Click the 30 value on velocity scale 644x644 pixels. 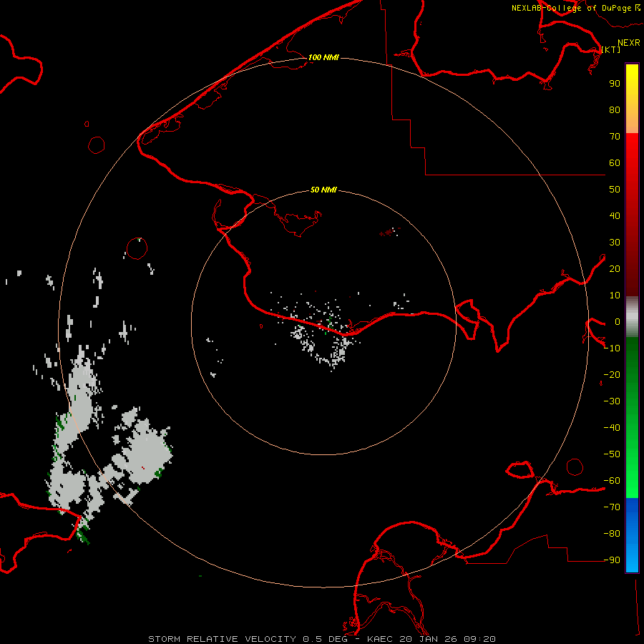coord(615,243)
